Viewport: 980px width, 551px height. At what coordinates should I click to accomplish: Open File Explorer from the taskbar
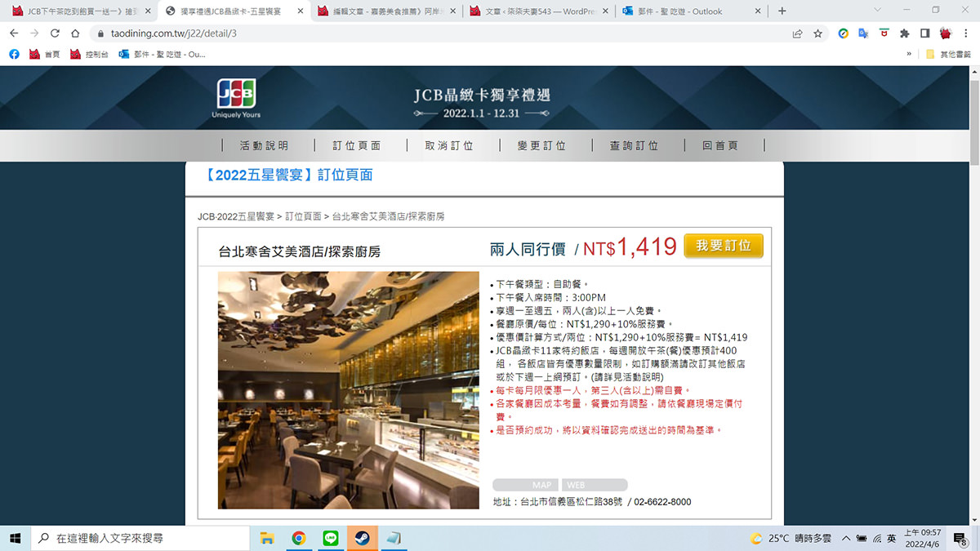coord(267,537)
